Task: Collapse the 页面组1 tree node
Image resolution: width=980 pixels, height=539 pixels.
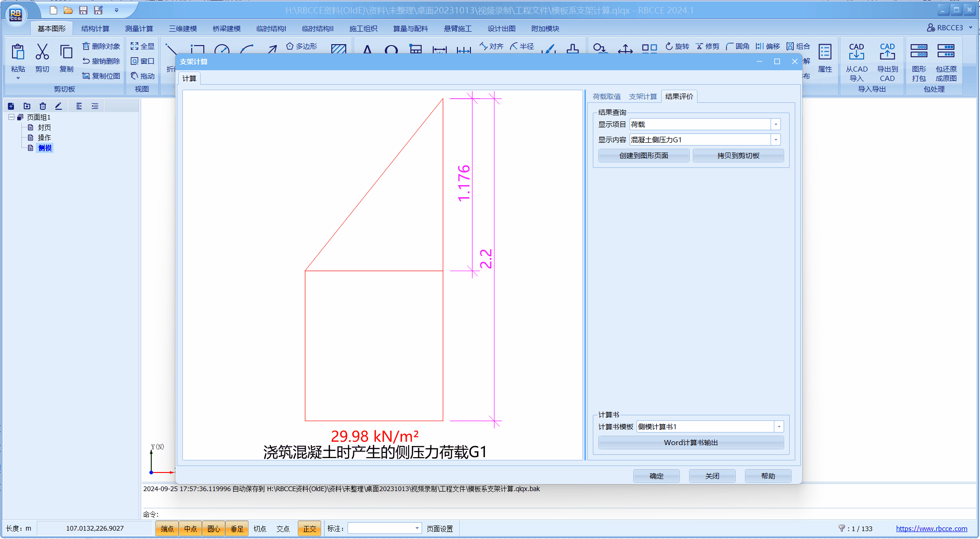Action: (11, 117)
